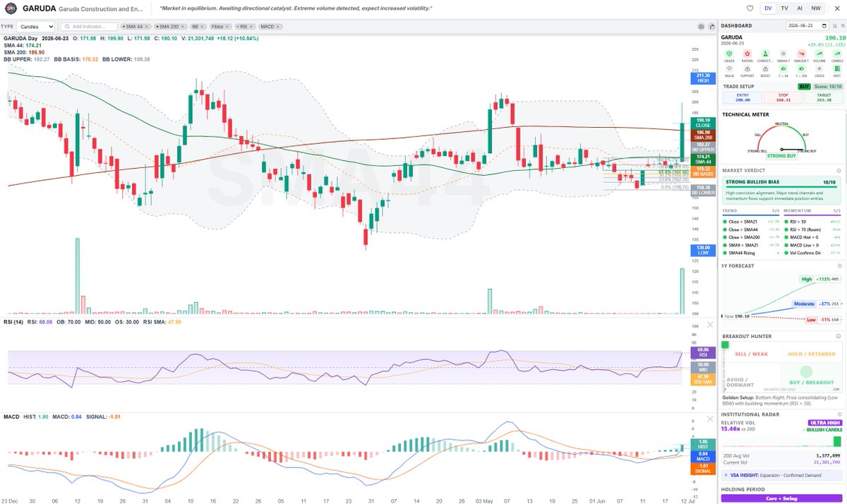Open the SMA44 T indicator icon
This screenshot has width=847, height=504.
tap(783, 54)
